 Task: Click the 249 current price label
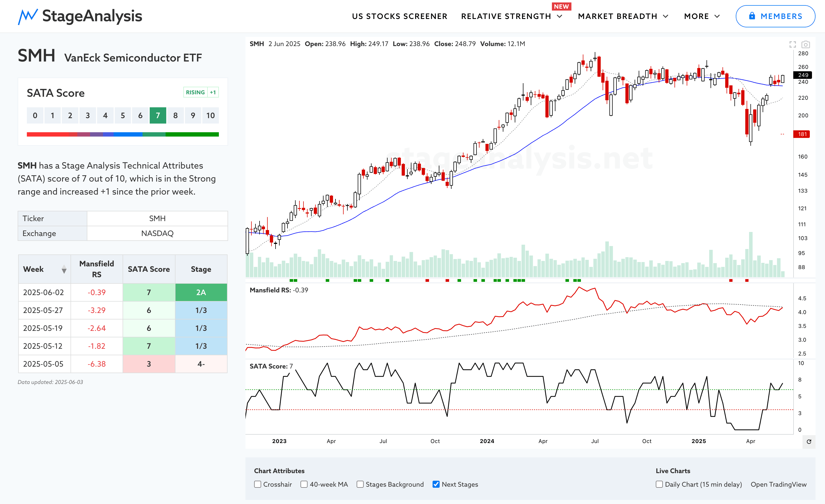803,75
